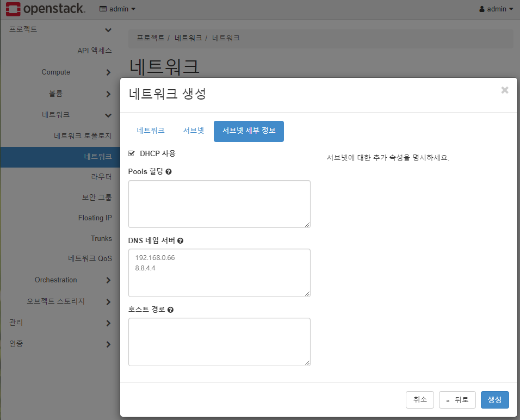Click the 8.8.4.4 DNS entry
The width and height of the screenshot is (520, 420).
coord(145,268)
